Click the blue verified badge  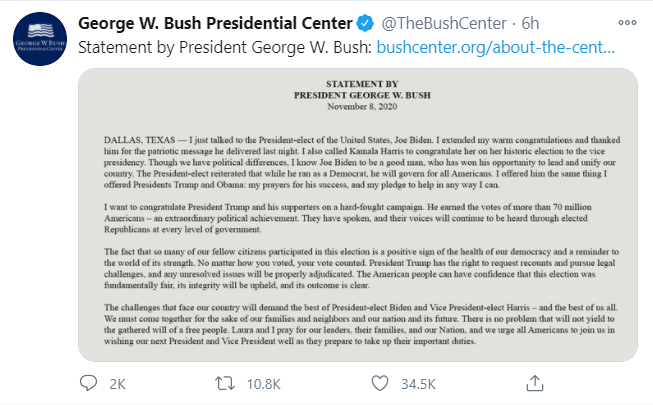click(365, 22)
